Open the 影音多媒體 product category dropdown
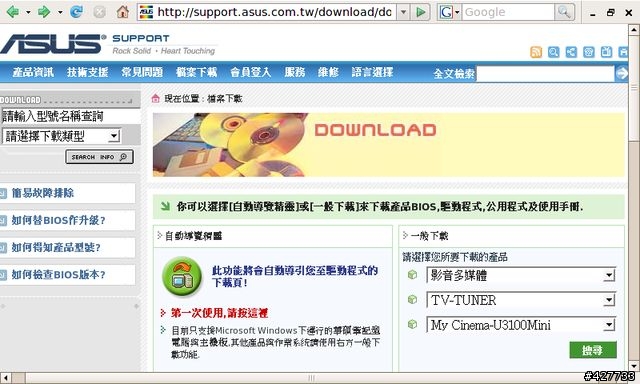 coord(521,275)
